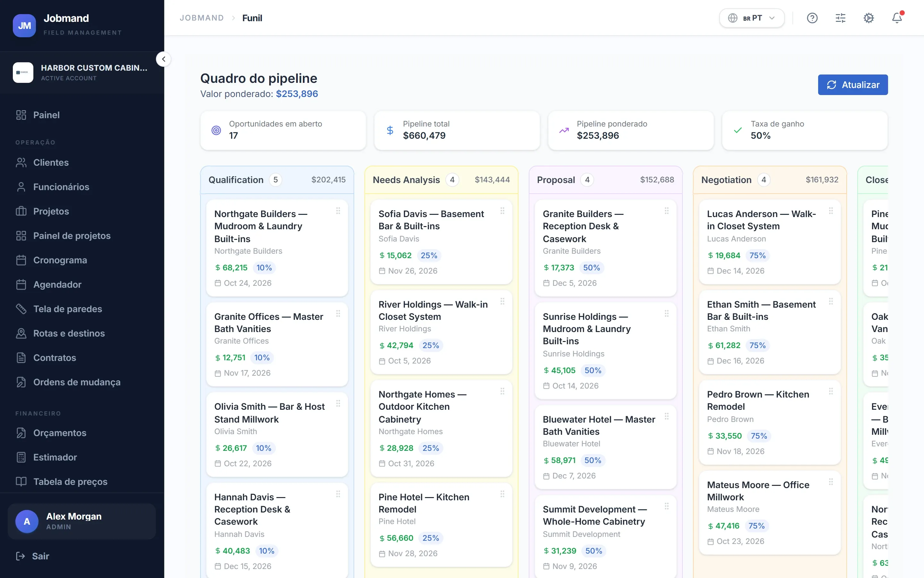Image resolution: width=924 pixels, height=578 pixels.
Task: Click the $253,896 weighted value text
Action: (297, 94)
